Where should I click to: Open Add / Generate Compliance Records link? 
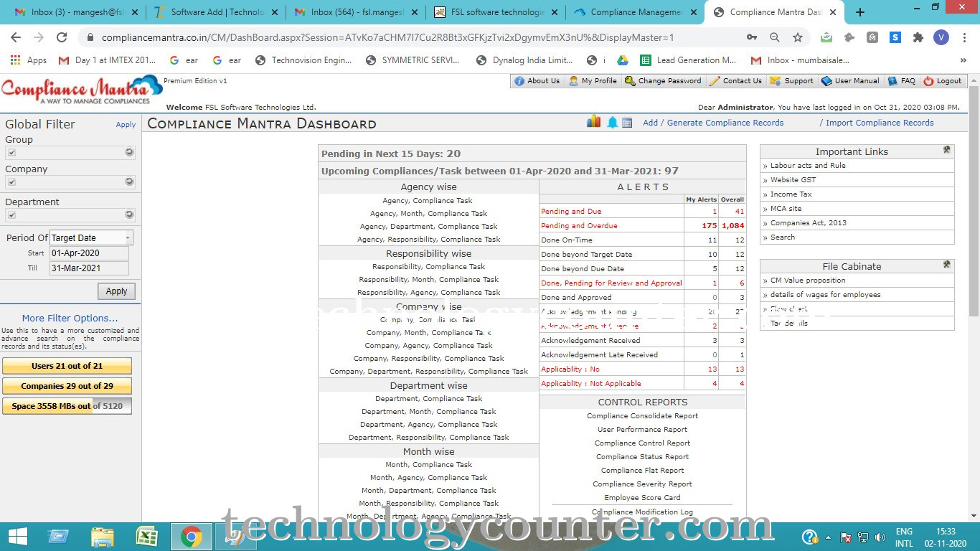tap(713, 123)
